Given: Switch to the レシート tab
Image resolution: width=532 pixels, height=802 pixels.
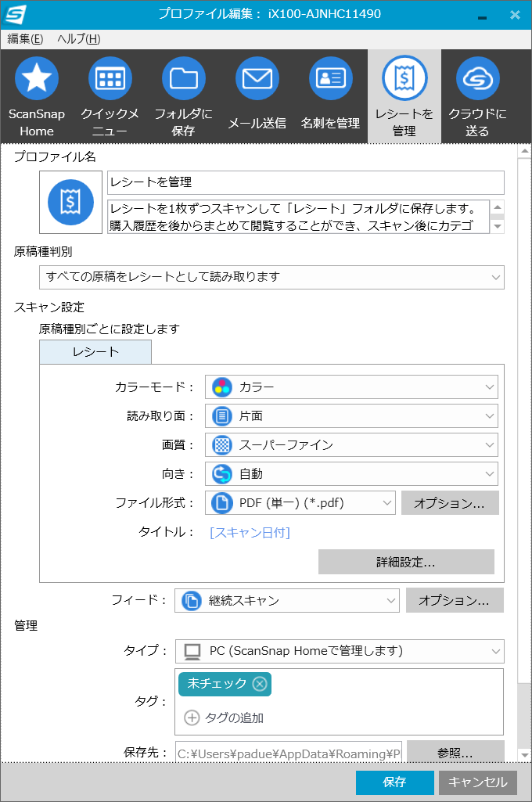Looking at the screenshot, I should click(95, 352).
